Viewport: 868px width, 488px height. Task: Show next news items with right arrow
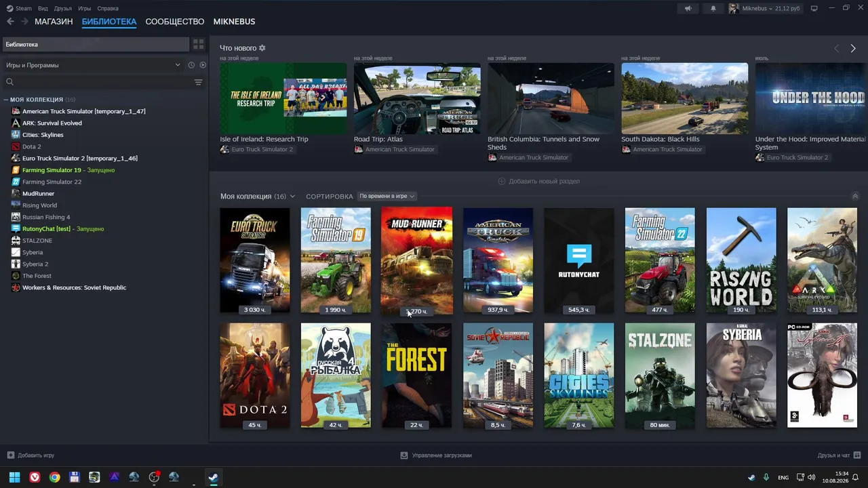[x=853, y=48]
